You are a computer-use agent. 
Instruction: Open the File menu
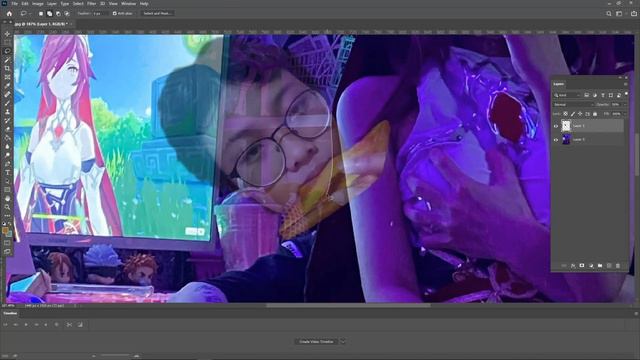(15, 4)
